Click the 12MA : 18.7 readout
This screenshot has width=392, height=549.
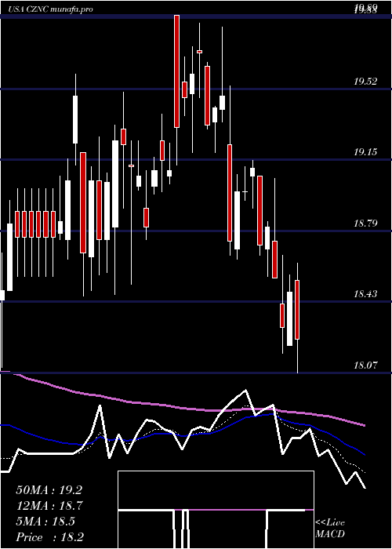[49, 506]
